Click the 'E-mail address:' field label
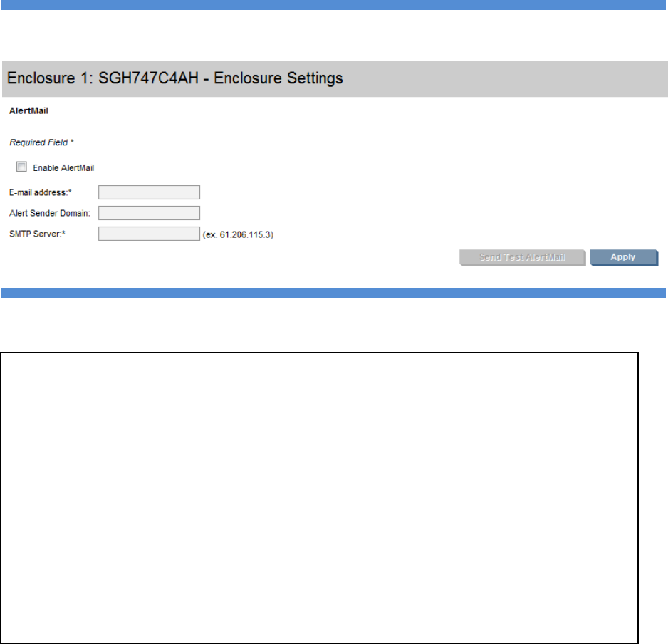 (41, 192)
